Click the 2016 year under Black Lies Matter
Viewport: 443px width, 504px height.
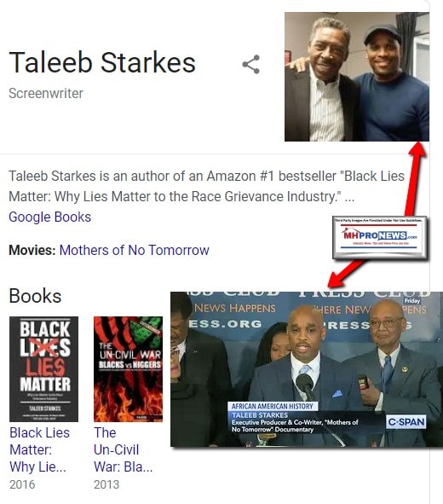(x=22, y=484)
